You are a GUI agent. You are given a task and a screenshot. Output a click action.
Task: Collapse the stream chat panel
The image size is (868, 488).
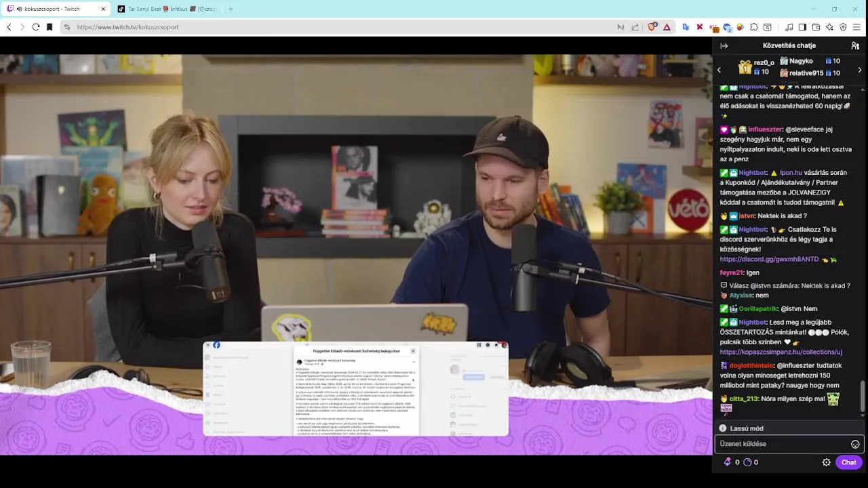pyautogui.click(x=724, y=46)
